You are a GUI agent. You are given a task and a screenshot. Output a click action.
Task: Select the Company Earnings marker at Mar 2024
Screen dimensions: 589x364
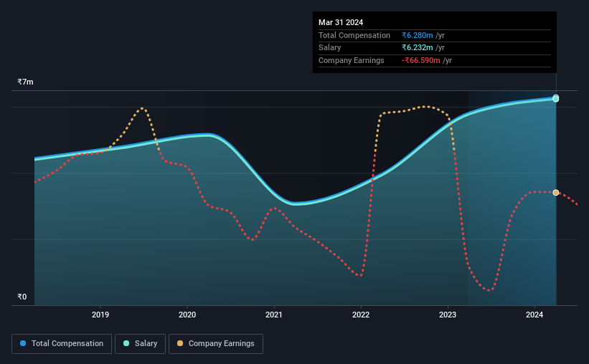[555, 193]
